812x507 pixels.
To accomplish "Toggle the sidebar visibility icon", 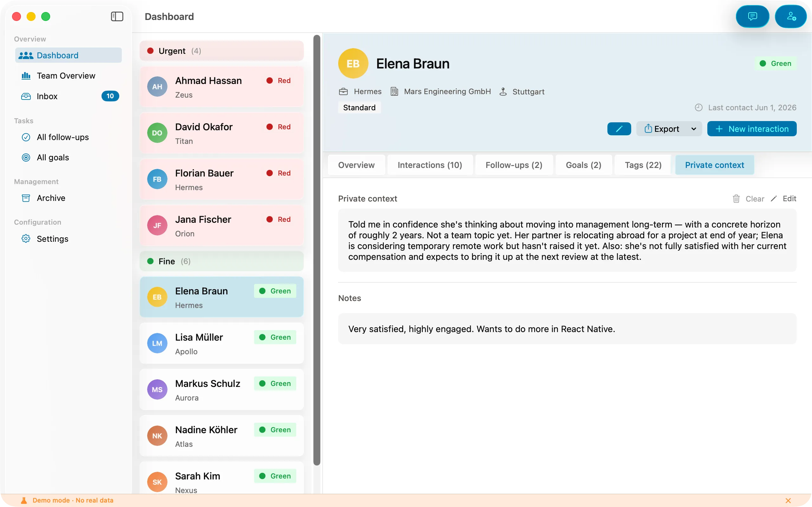I will pyautogui.click(x=117, y=16).
